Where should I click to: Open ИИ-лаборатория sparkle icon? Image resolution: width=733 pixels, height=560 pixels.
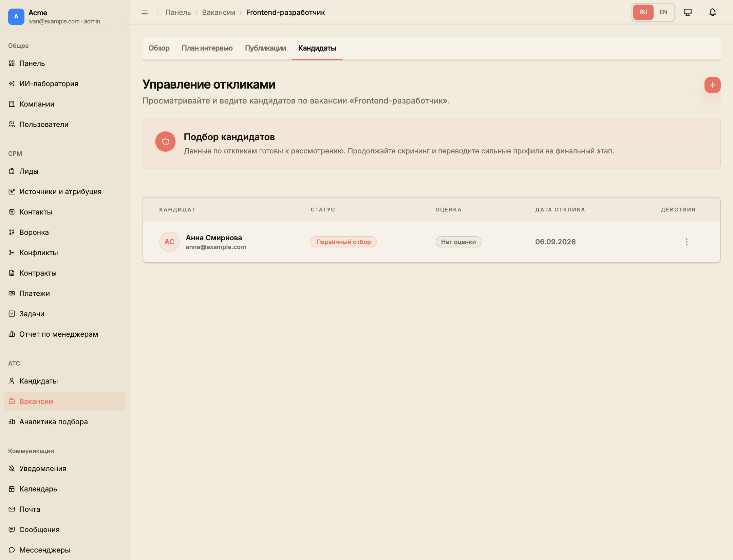tap(12, 83)
